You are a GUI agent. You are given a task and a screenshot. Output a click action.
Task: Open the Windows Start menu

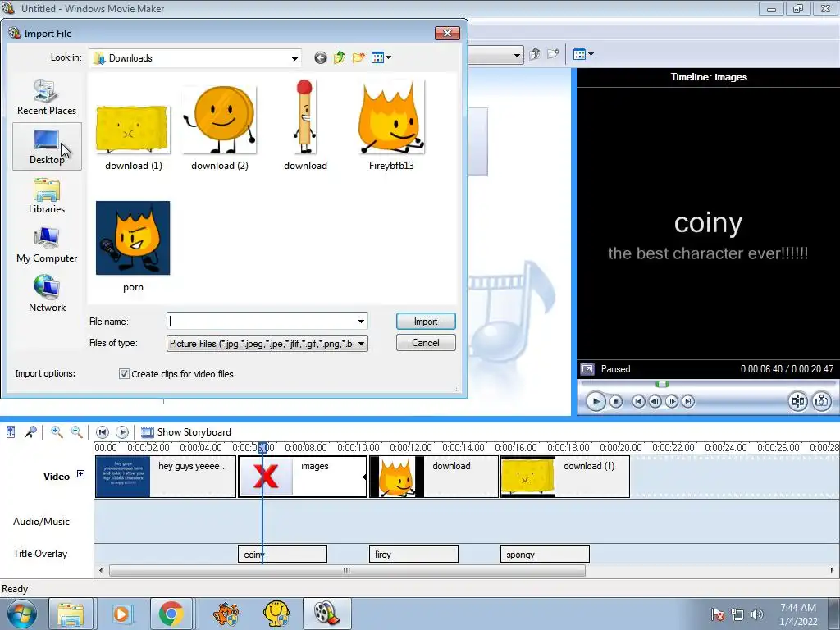(x=21, y=614)
